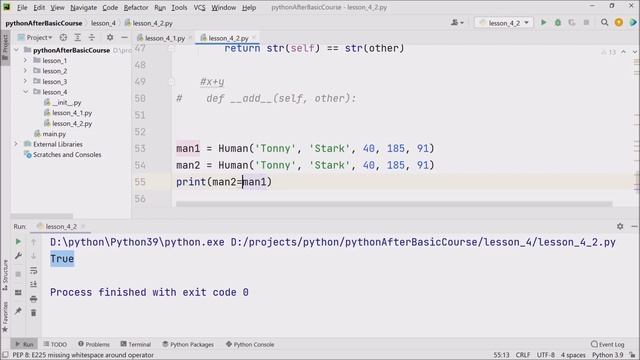Open wrench settings in Run panel
This screenshot has width=640, height=360.
[x=18, y=256]
